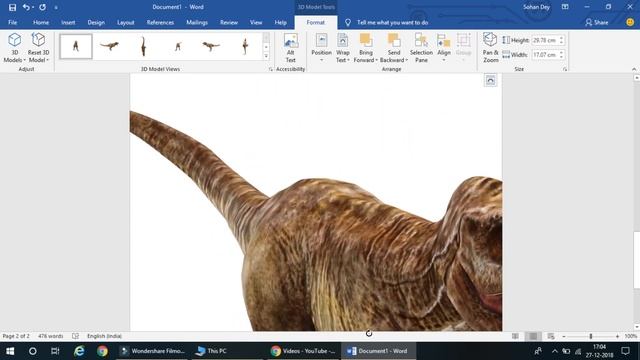
Task: Open Microsoft Edge from the taskbar
Action: point(79,351)
